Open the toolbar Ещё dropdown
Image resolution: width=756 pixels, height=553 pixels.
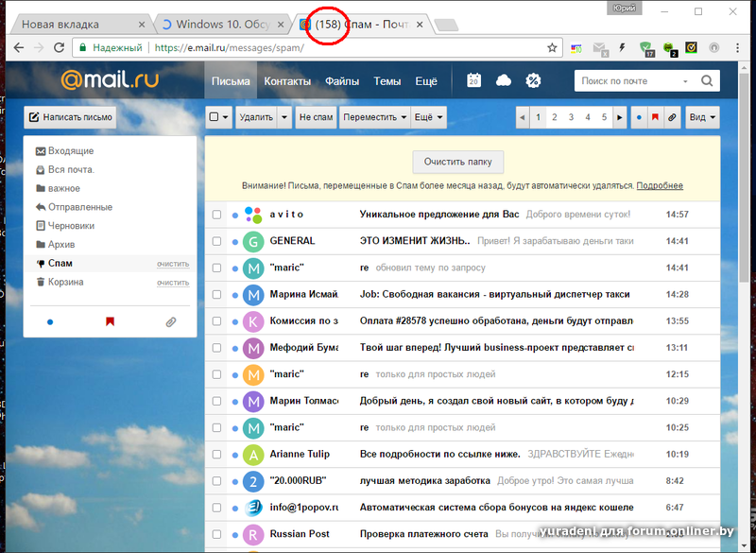click(x=429, y=117)
